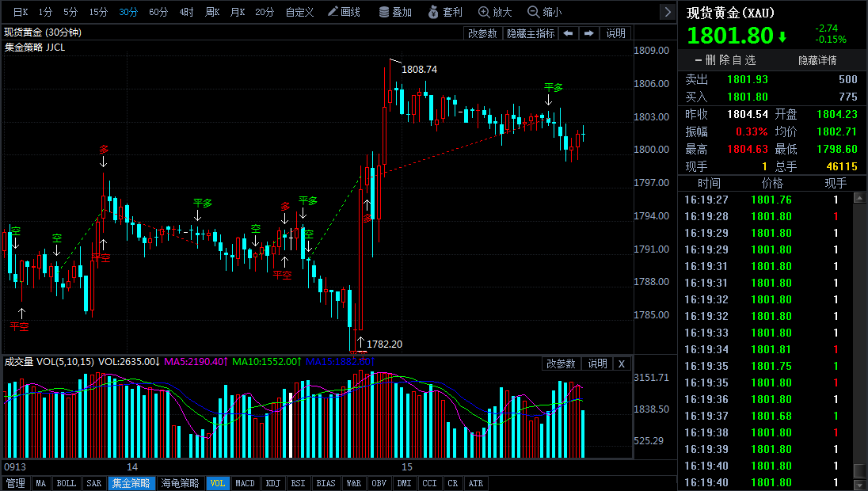Zoom in with 放大 magnifier

(495, 12)
